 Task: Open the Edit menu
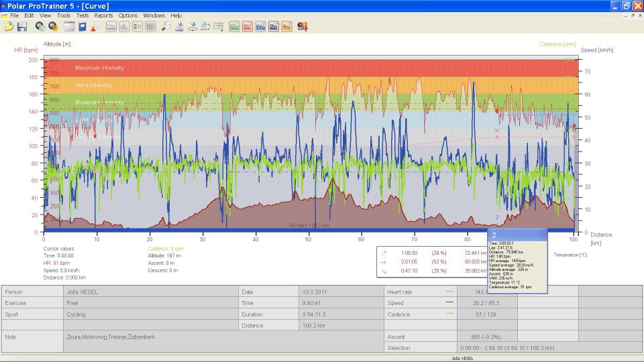click(29, 15)
